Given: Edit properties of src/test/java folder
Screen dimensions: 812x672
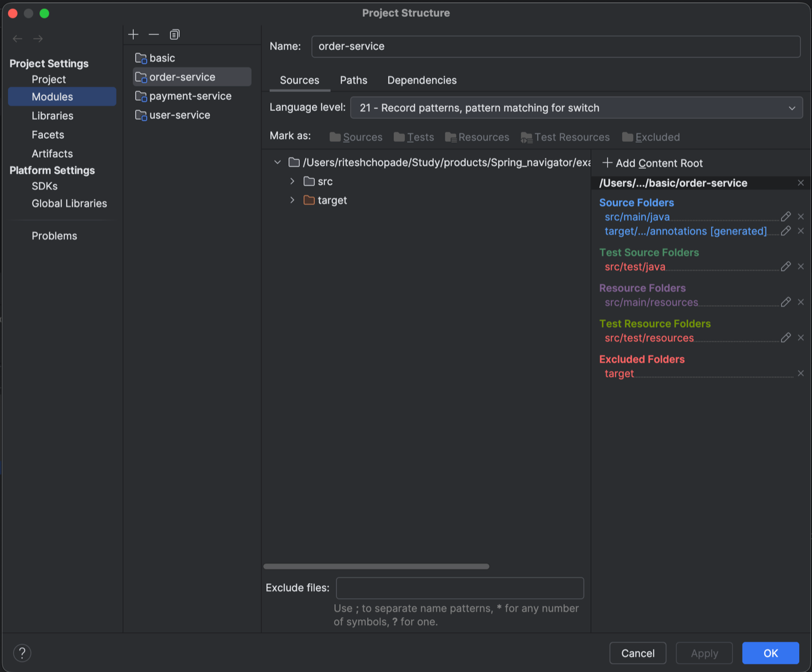Looking at the screenshot, I should coord(786,266).
